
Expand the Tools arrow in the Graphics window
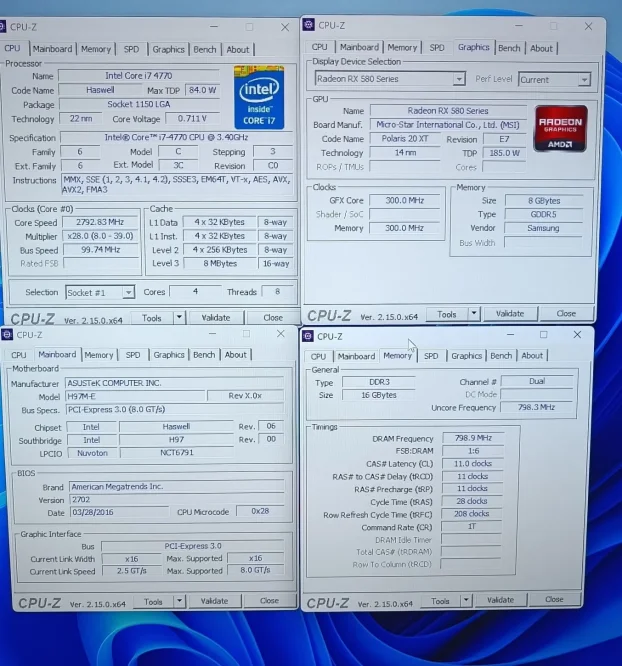pos(474,314)
